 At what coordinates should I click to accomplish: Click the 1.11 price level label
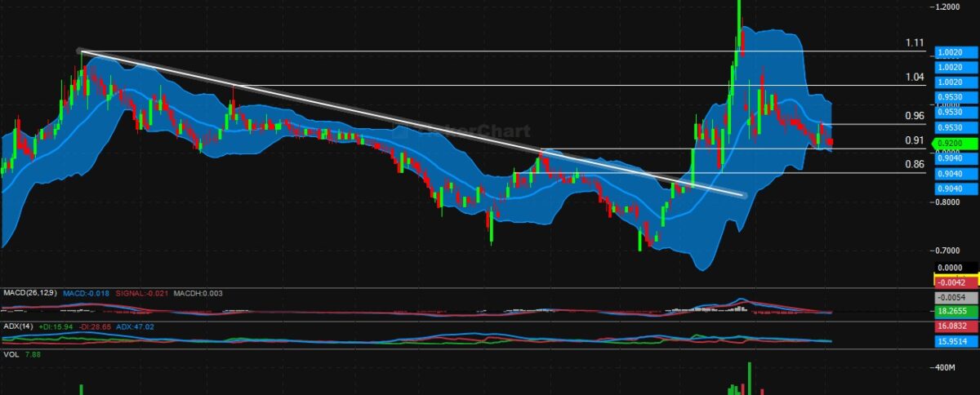tap(915, 42)
